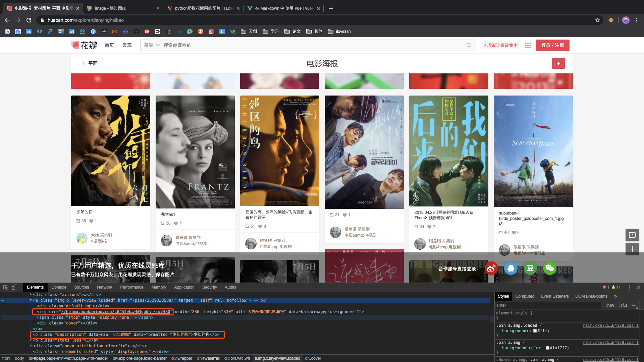Viewport: 644px width, 362px height.
Task: Click the Weibo login icon
Action: point(491,268)
